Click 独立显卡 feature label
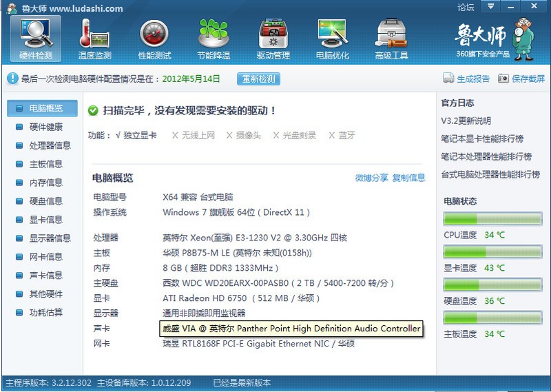The height and width of the screenshot is (392, 551). point(136,135)
